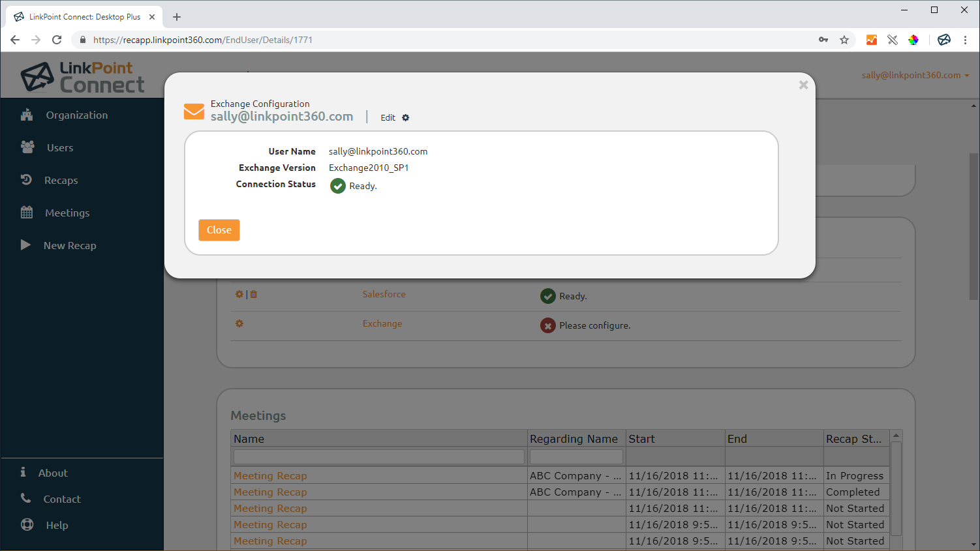Click the Close button in the dialog
The width and height of the screenshot is (980, 551).
pos(219,230)
